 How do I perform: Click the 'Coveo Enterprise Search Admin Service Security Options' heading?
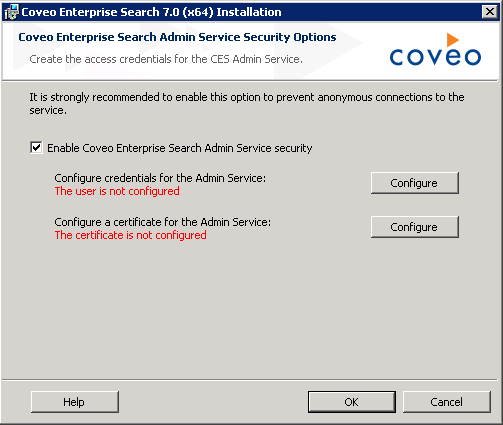[177, 37]
